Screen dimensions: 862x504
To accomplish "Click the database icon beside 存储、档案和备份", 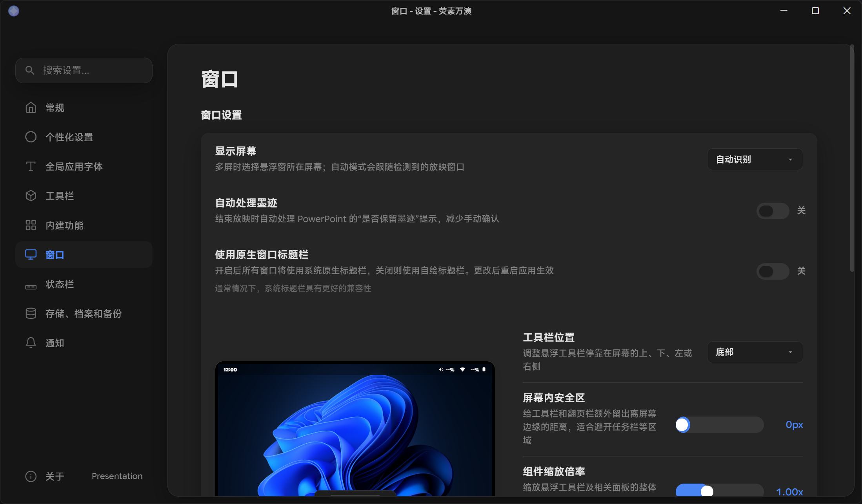I will click(31, 313).
